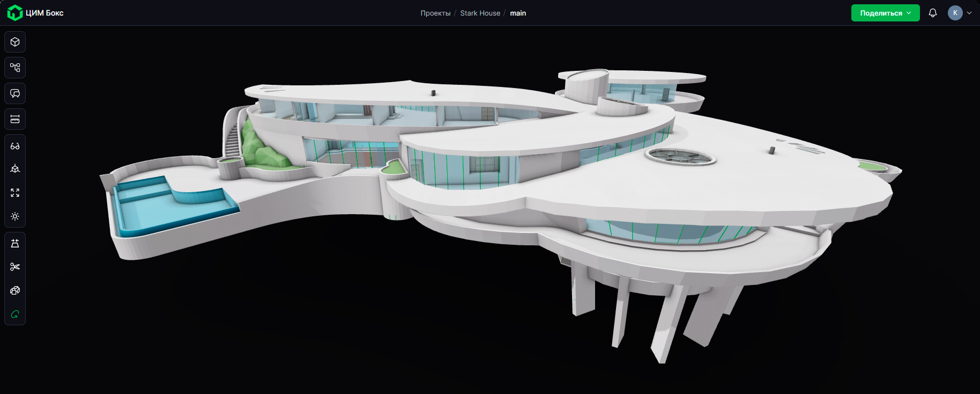Click the fit-to-screen arrows icon
Viewport: 980px width, 394px height.
[15, 193]
